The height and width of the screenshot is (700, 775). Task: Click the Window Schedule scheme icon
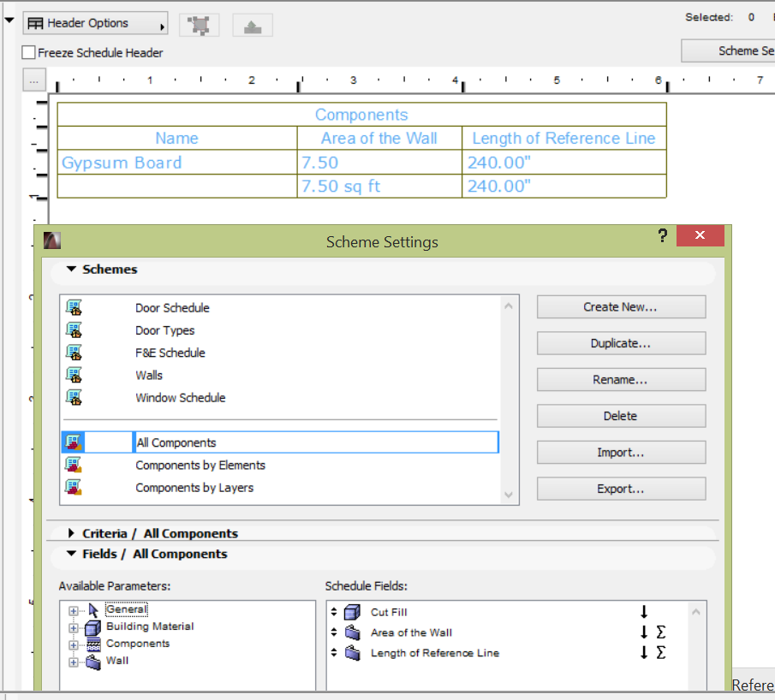[74, 397]
